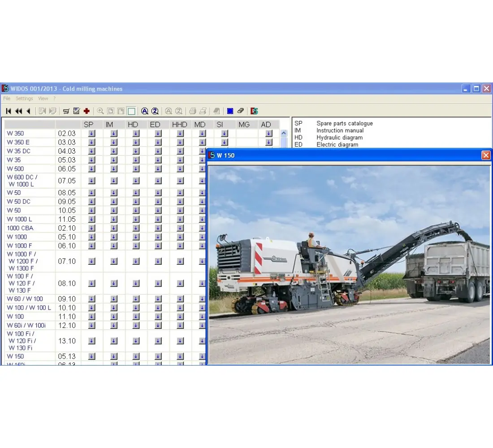The width and height of the screenshot is (493, 448).
Task: Open the '?' help menu
Action: click(54, 99)
